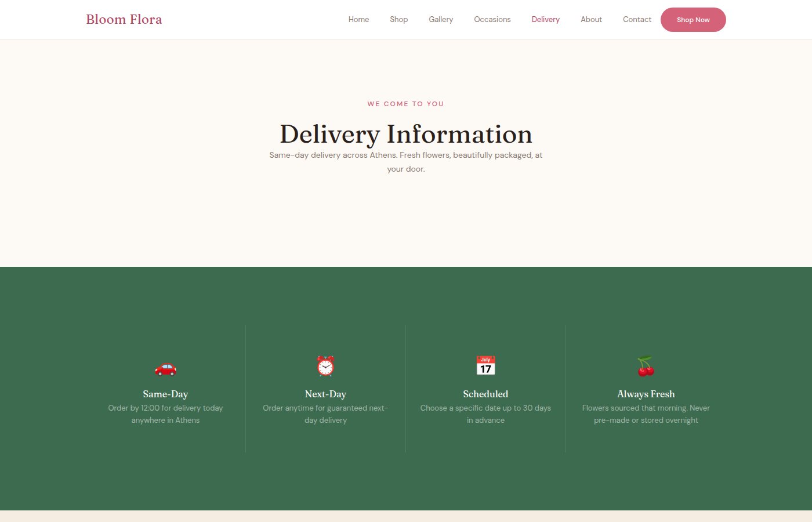
Task: Open the Gallery nav link
Action: coord(441,20)
